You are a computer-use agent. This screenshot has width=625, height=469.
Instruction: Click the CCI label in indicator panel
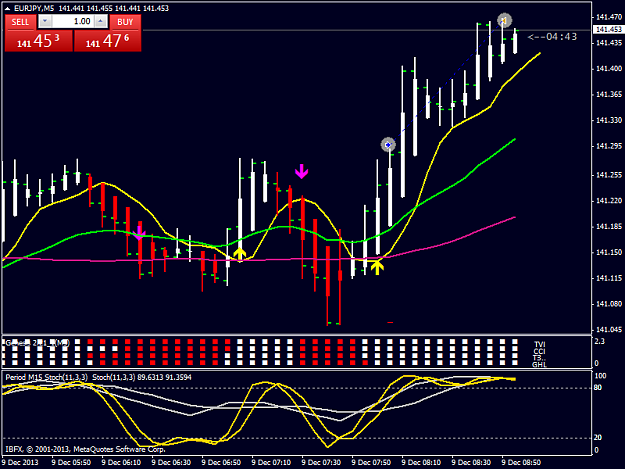coord(539,351)
